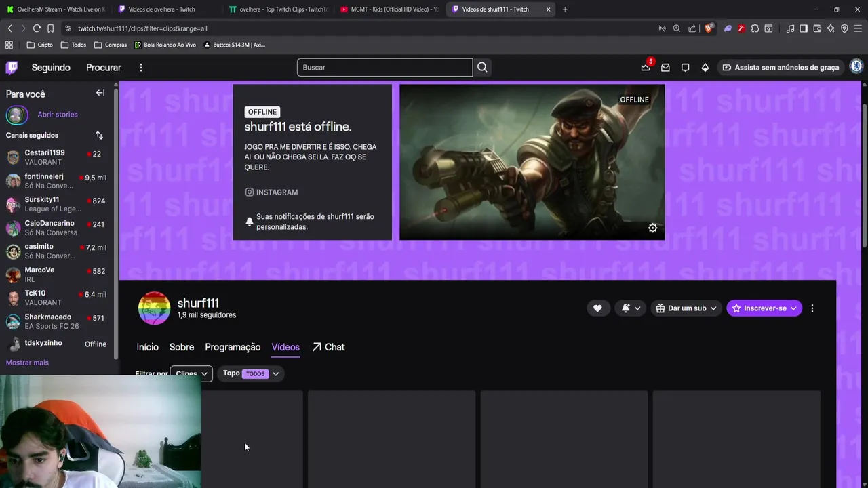Open the new tab plus button
This screenshot has width=868, height=488.
tap(565, 9)
